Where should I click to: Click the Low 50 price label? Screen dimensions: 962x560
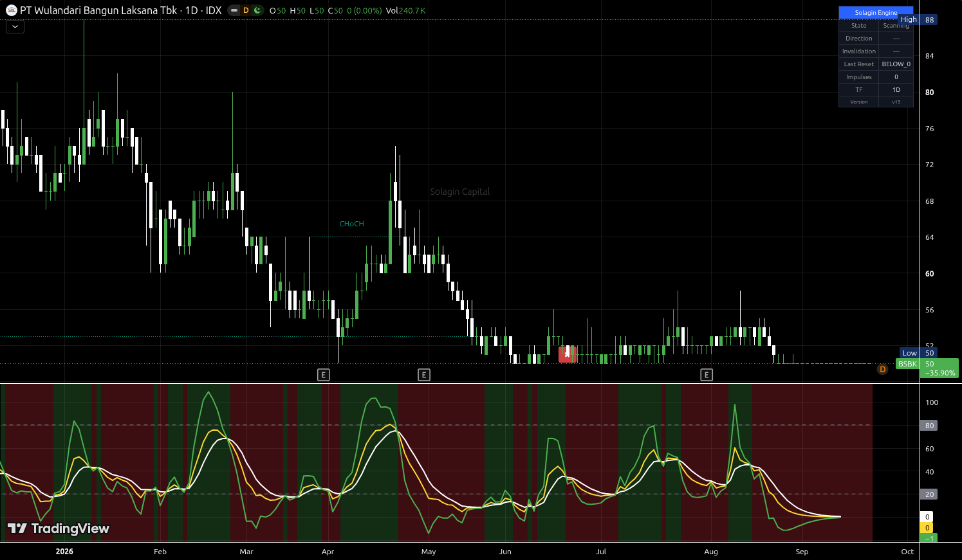coord(919,353)
